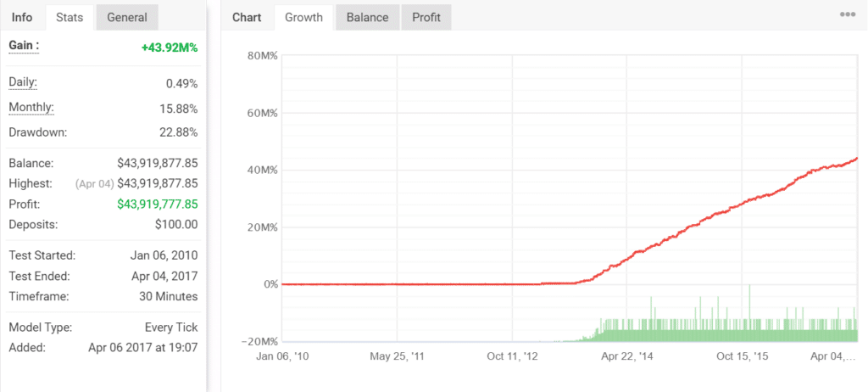Image resolution: width=868 pixels, height=392 pixels.
Task: Select the Stats tab
Action: pyautogui.click(x=70, y=17)
